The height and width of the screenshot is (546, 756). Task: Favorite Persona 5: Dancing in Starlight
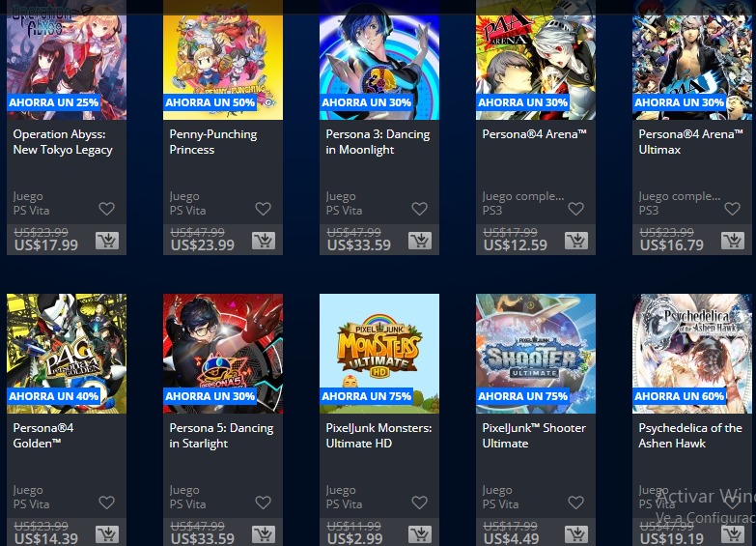click(x=264, y=503)
